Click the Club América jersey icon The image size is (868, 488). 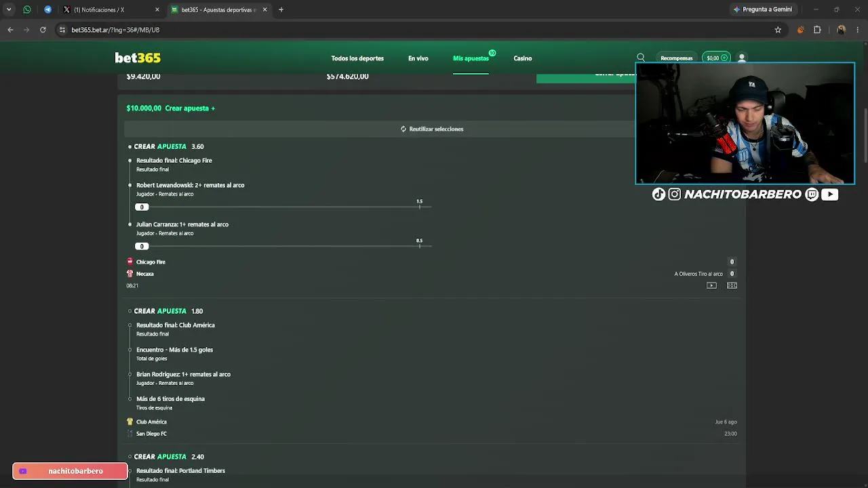pyautogui.click(x=130, y=422)
